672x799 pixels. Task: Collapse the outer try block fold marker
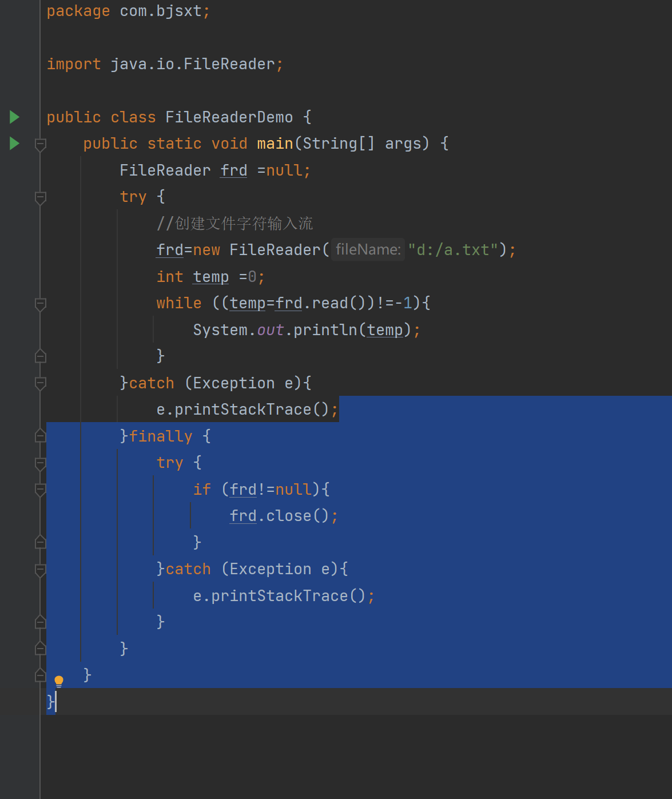(x=41, y=198)
